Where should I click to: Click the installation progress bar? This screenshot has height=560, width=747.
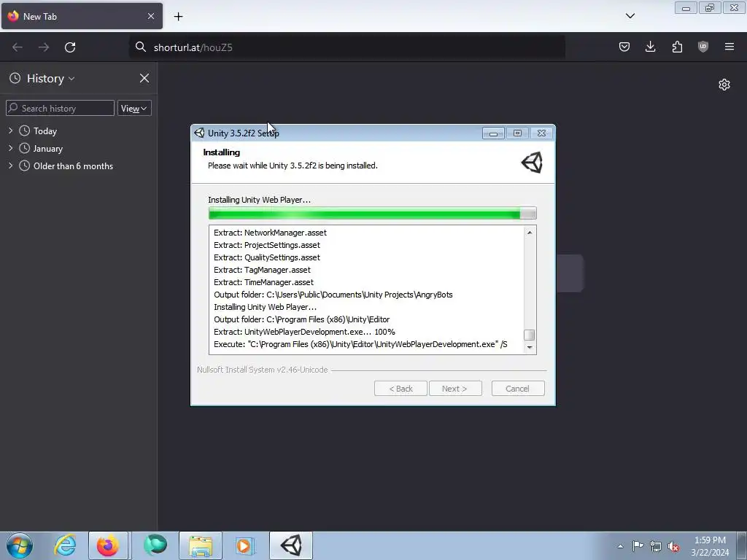coord(373,214)
